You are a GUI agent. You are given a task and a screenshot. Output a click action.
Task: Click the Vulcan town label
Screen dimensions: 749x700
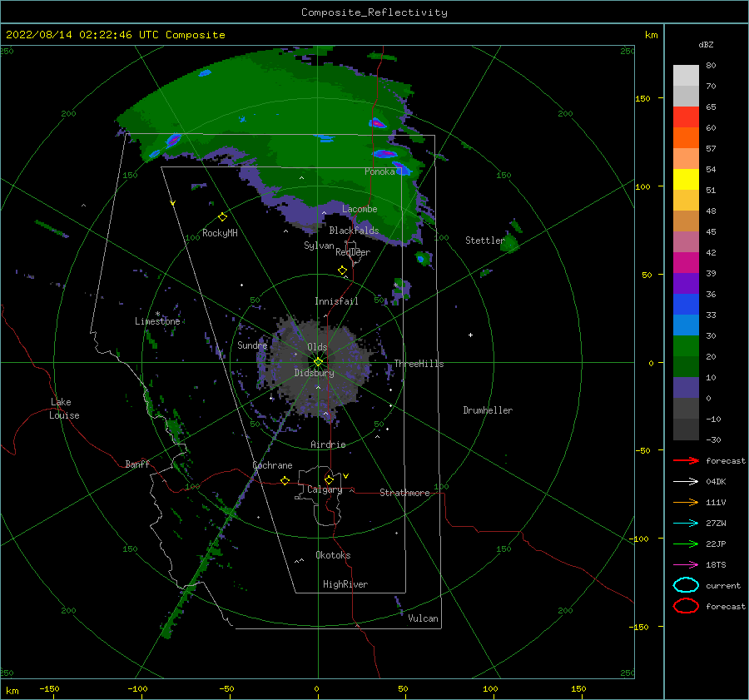(423, 618)
